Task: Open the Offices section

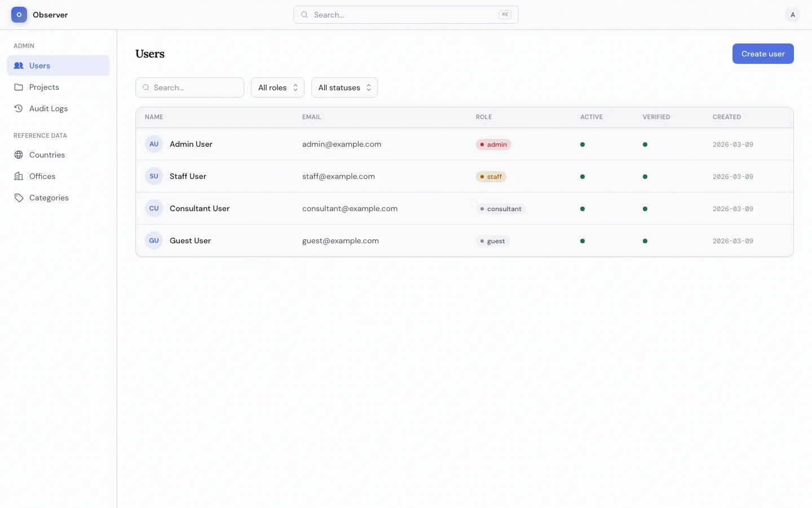Action: click(58, 176)
